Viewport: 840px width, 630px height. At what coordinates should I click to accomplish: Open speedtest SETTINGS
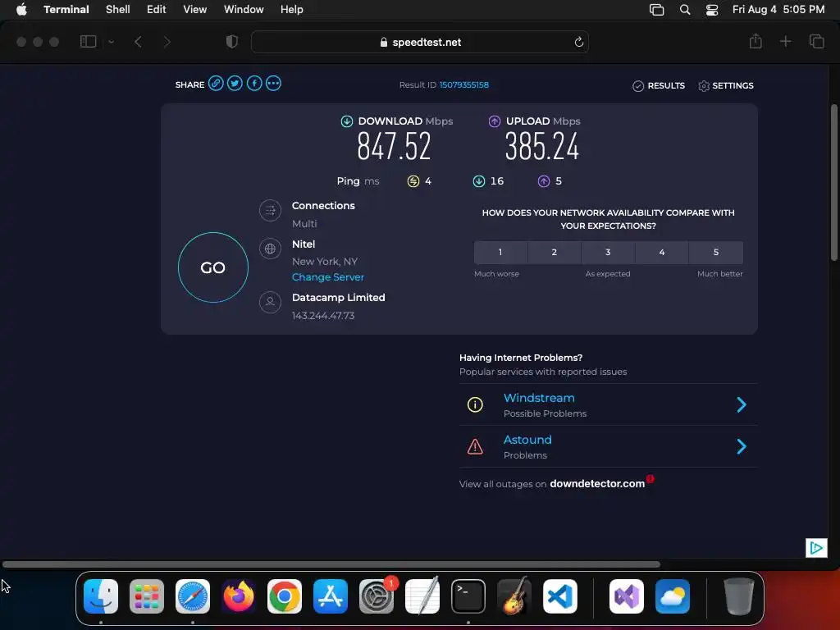coord(726,85)
